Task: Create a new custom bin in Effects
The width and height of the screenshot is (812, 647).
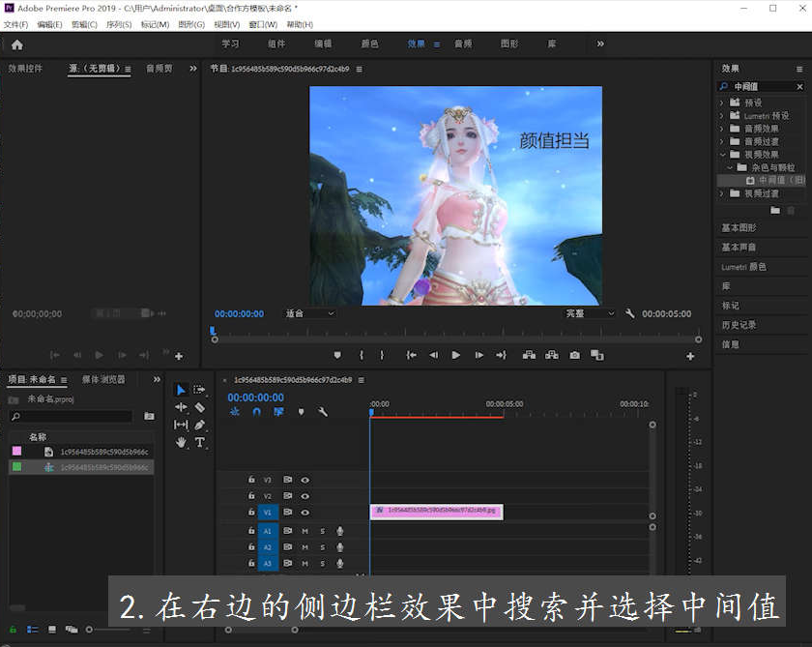Action: (x=775, y=210)
